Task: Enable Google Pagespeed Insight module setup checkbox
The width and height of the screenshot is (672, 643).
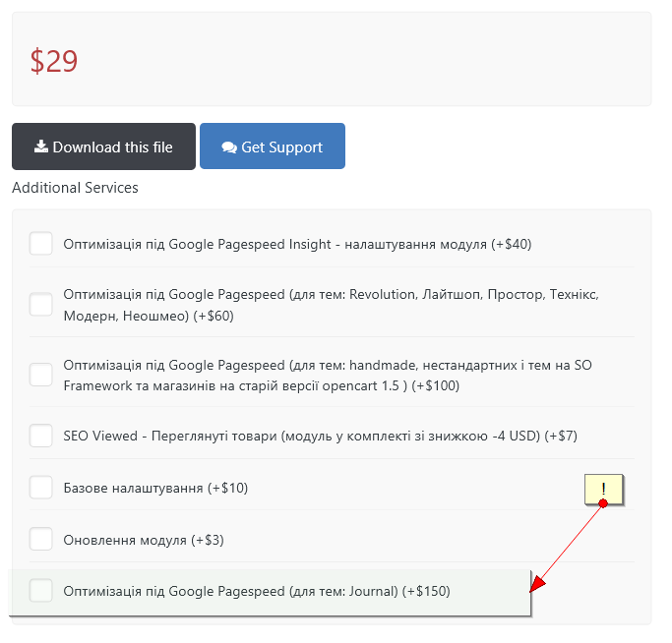Action: pyautogui.click(x=41, y=244)
